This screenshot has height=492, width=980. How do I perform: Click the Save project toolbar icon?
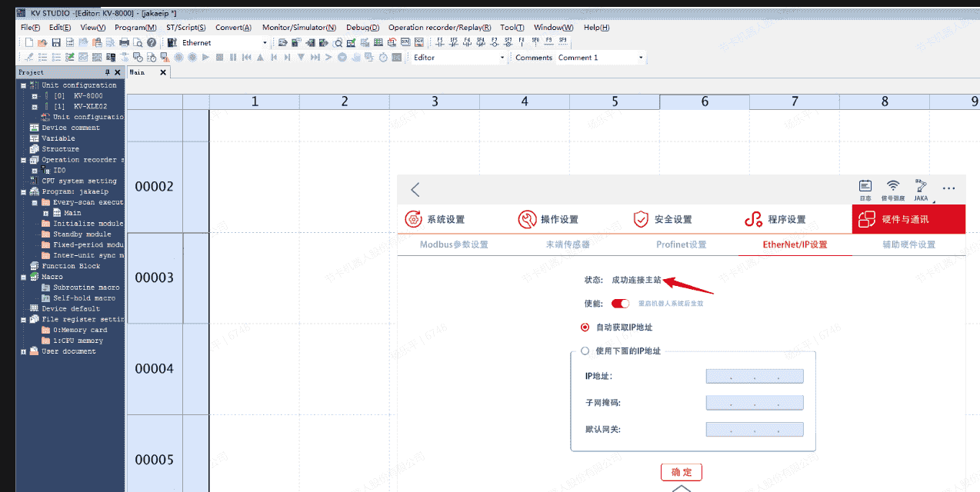coord(56,43)
